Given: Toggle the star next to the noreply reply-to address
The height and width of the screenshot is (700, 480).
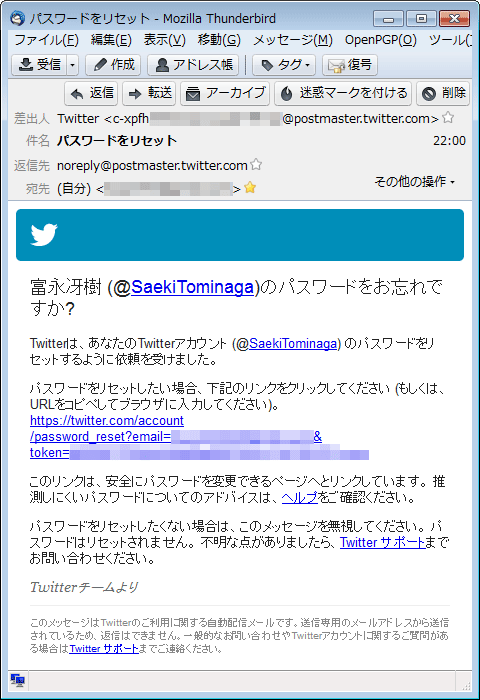Looking at the screenshot, I should click(x=256, y=165).
